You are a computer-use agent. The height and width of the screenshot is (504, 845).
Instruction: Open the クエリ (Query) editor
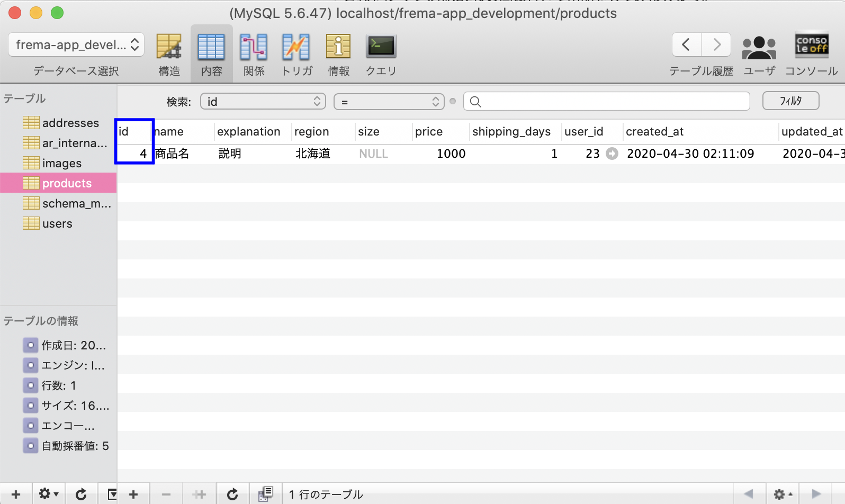[381, 54]
